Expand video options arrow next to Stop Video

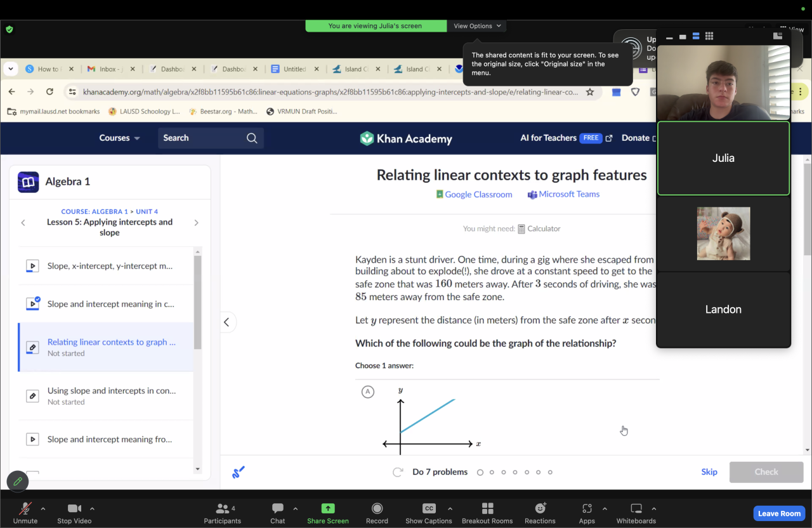click(92, 508)
